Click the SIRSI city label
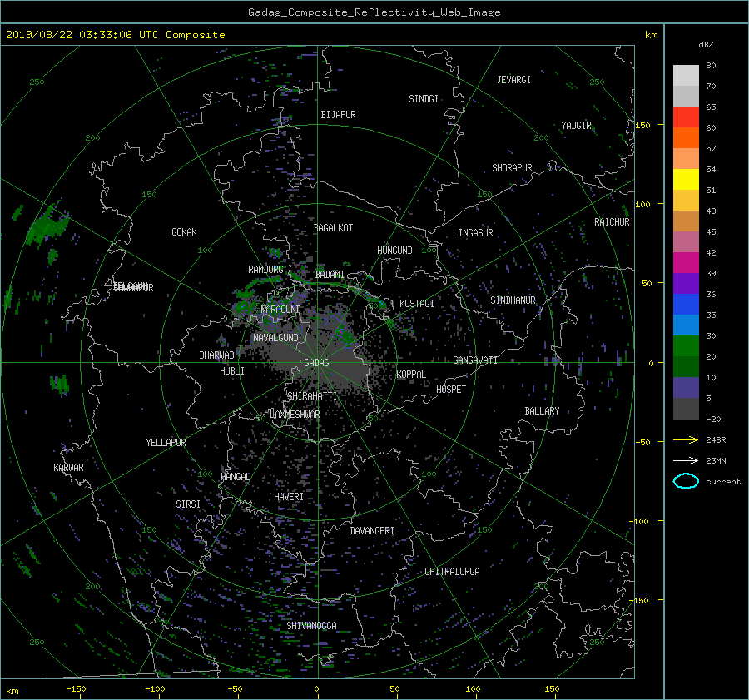This screenshot has height=700, width=749. click(x=188, y=504)
